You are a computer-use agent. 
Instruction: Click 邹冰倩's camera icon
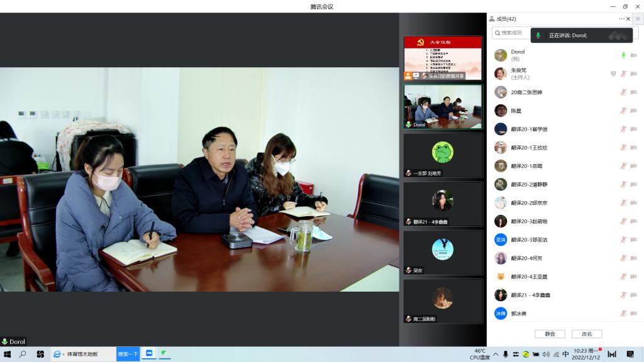pyautogui.click(x=633, y=313)
